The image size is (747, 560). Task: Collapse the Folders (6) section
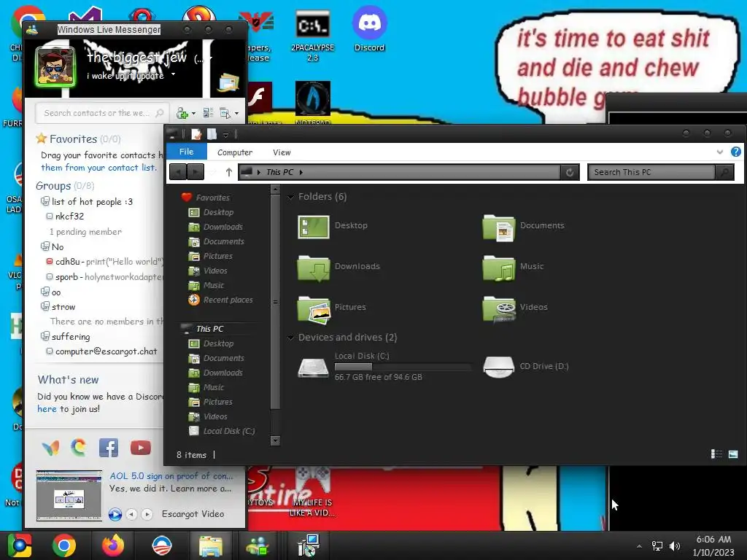[x=290, y=197]
